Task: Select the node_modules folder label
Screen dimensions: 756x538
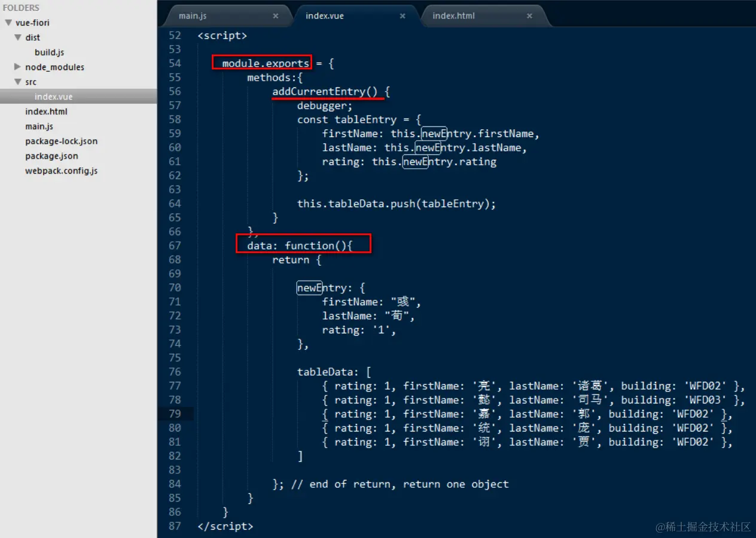Action: pyautogui.click(x=54, y=67)
